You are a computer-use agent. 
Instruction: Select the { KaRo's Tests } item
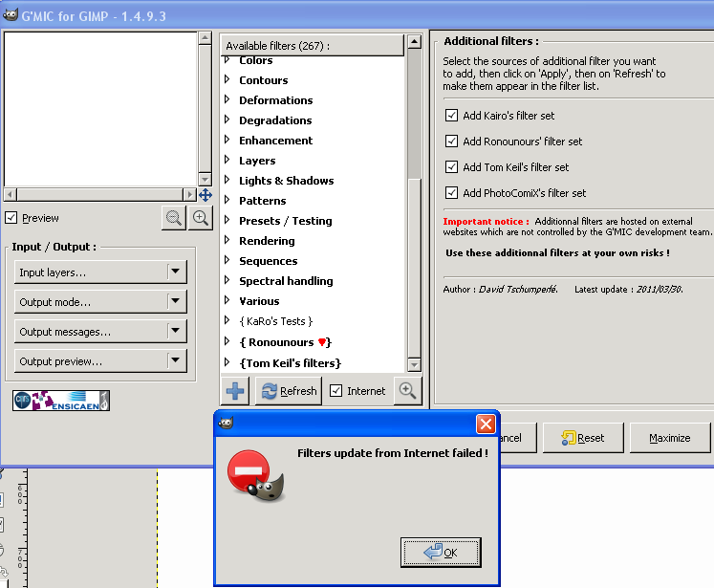point(276,321)
